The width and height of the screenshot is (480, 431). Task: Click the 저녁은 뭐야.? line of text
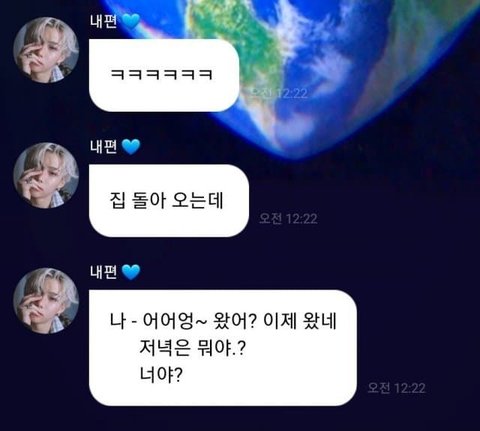pos(192,349)
